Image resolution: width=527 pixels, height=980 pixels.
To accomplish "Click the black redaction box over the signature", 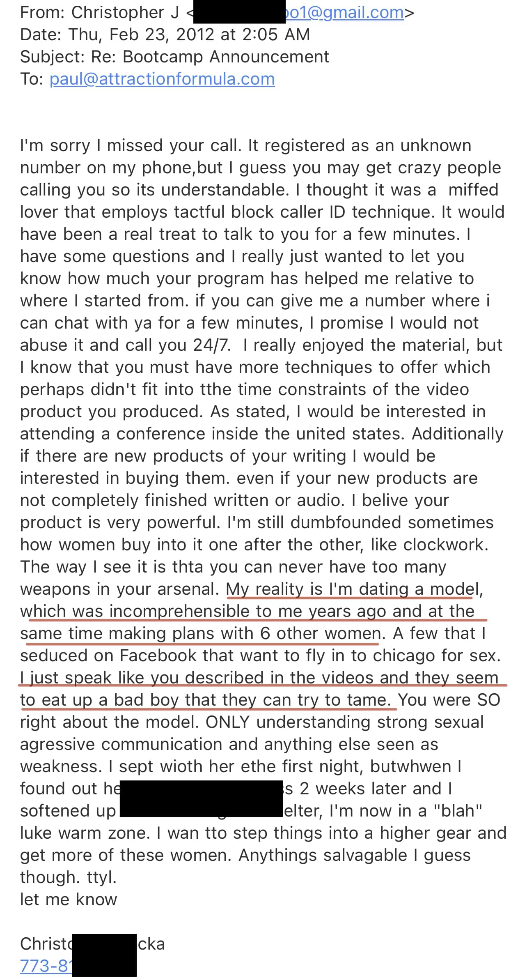I will pyautogui.click(x=104, y=955).
